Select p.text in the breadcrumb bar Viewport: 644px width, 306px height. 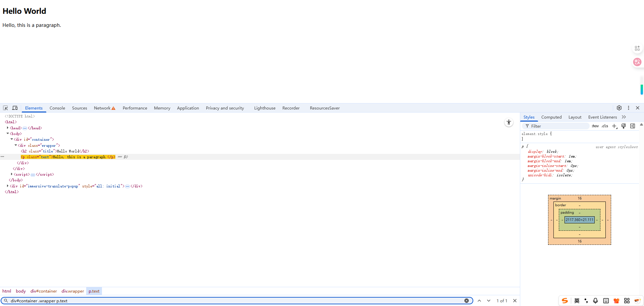pyautogui.click(x=94, y=291)
